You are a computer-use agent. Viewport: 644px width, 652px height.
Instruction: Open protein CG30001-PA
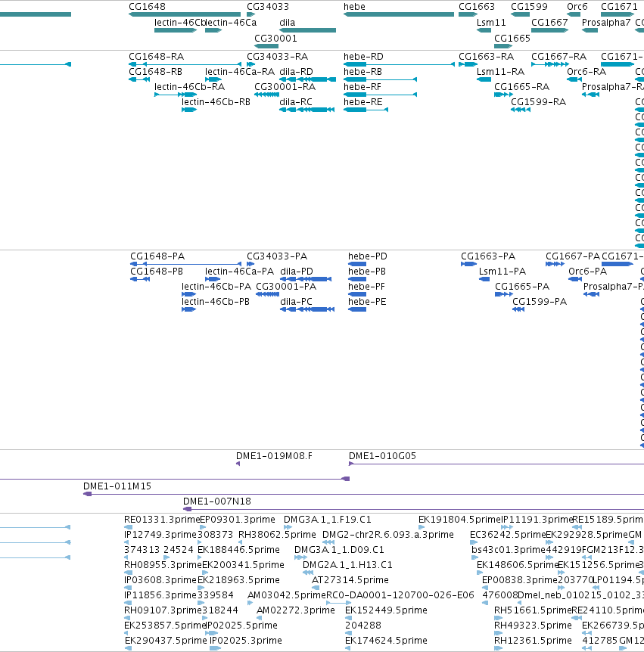tap(286, 287)
